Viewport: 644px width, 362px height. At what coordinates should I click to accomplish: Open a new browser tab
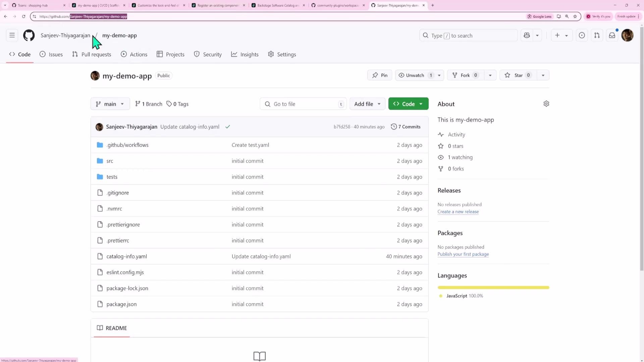[x=433, y=5]
